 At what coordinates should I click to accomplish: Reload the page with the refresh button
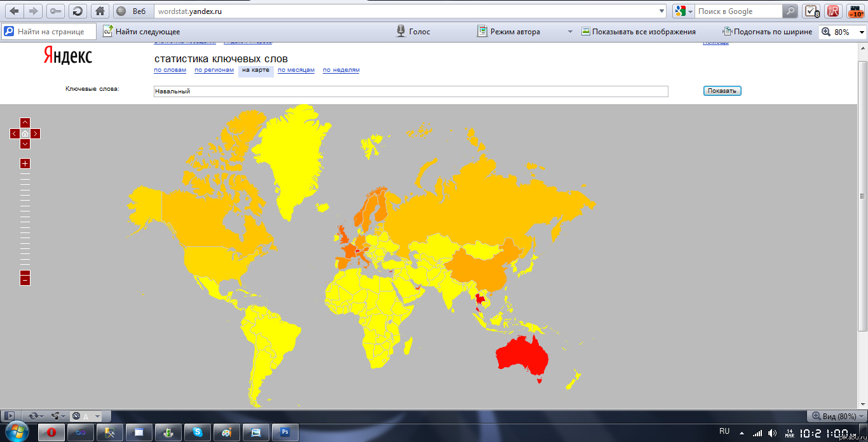click(x=77, y=11)
